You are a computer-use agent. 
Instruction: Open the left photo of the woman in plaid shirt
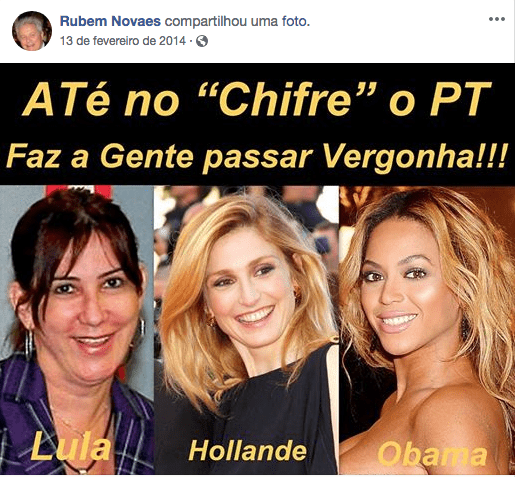(x=77, y=330)
